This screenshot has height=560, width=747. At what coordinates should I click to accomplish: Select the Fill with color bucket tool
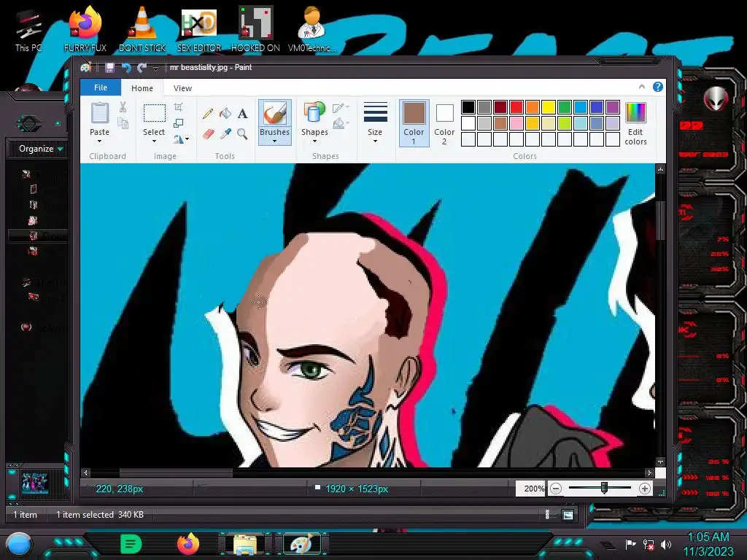click(x=225, y=113)
